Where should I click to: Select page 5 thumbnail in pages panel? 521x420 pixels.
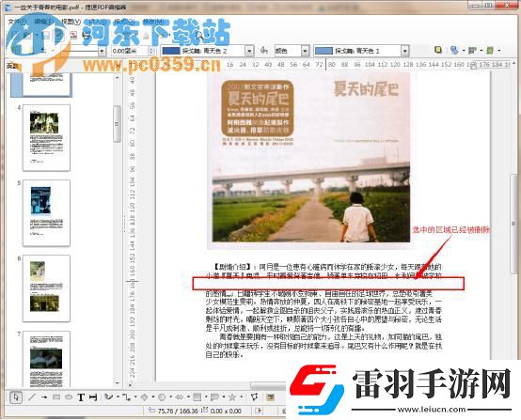click(46, 213)
